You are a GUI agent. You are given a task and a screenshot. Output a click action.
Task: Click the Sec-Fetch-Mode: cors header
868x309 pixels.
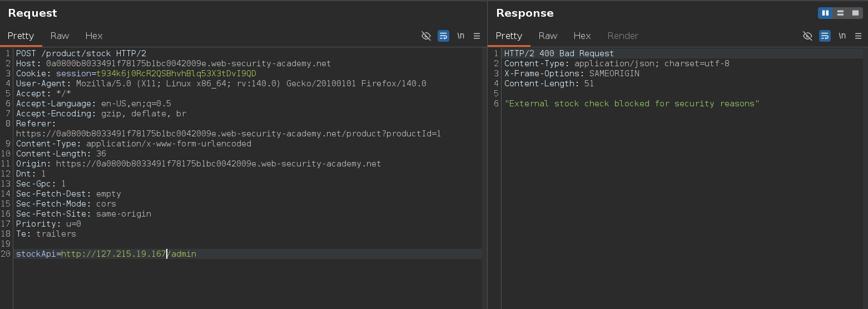66,204
